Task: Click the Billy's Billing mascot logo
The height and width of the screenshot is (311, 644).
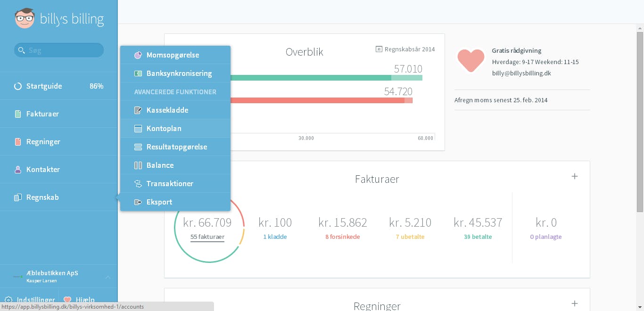Action: 25,18
